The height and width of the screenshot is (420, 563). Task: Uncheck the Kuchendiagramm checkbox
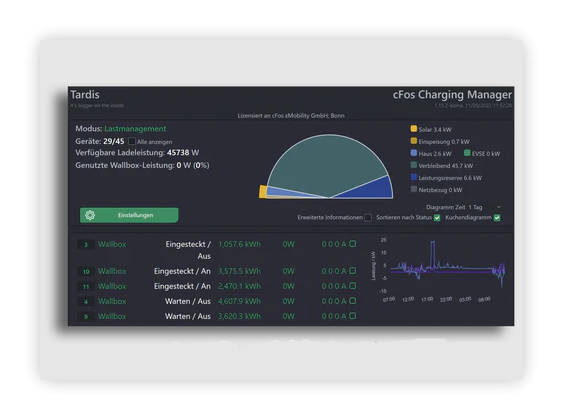[497, 218]
